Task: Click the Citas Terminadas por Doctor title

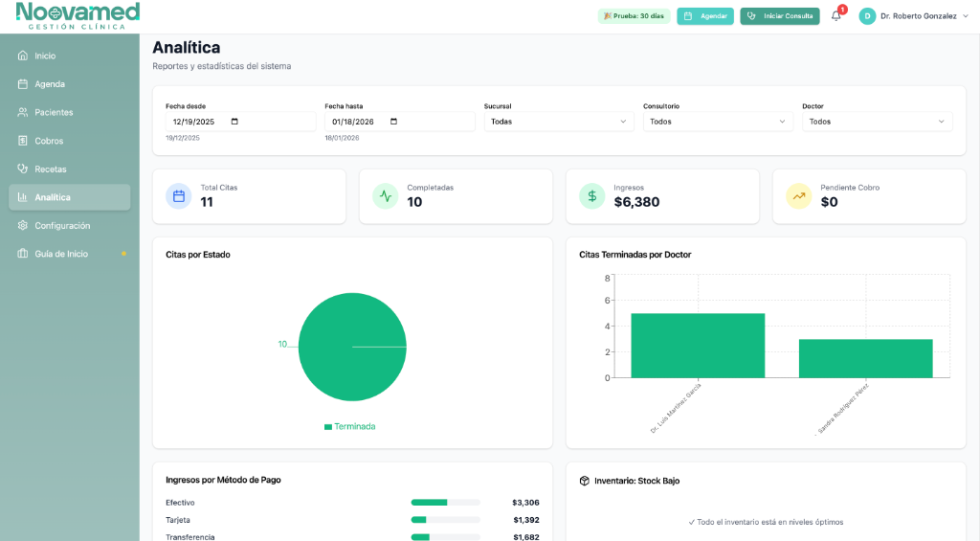Action: [x=635, y=255]
